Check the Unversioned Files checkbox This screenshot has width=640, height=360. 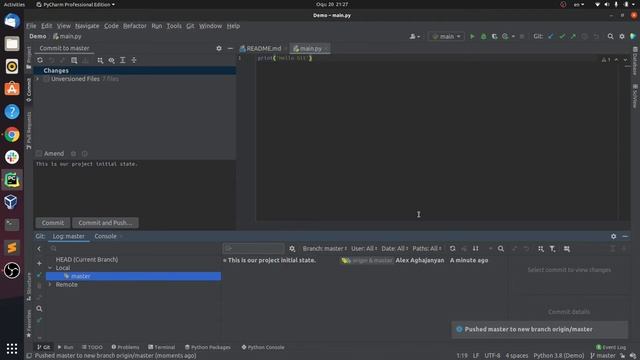coord(46,79)
